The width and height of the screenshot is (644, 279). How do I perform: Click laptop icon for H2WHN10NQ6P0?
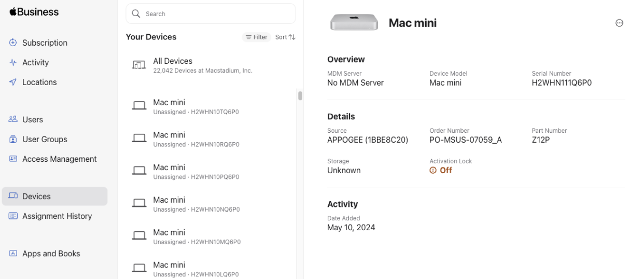139,203
